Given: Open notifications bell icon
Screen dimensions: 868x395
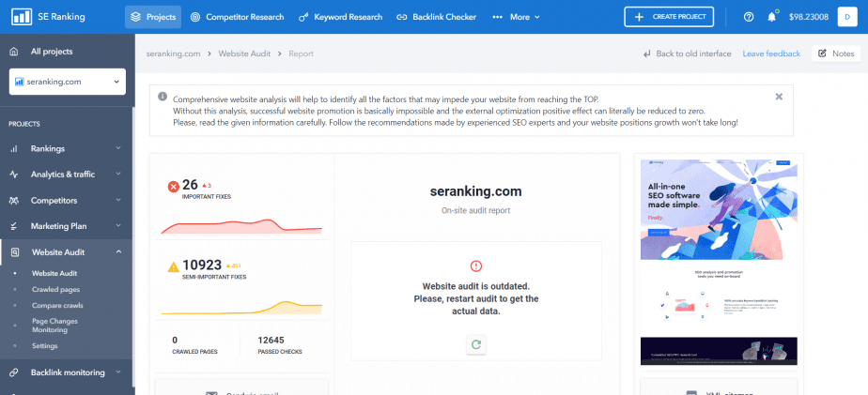Looking at the screenshot, I should click(x=771, y=17).
